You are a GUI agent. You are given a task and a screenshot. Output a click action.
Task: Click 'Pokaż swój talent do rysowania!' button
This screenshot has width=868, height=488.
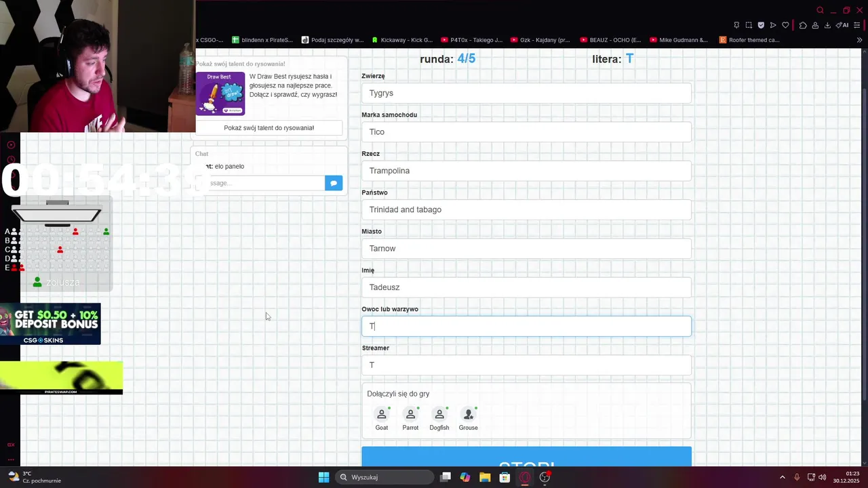coord(269,128)
